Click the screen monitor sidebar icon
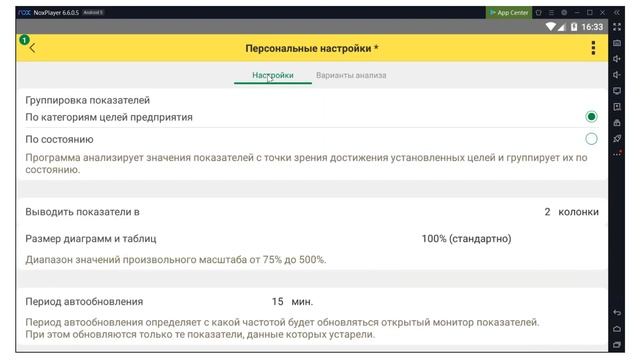This screenshot has height=360, width=640. pos(617,91)
